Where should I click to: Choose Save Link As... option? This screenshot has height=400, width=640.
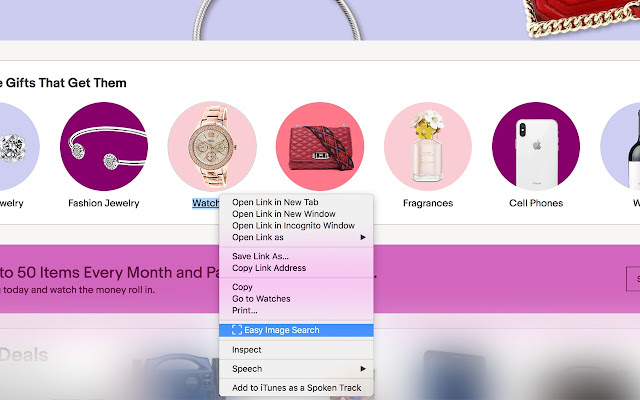point(296,256)
